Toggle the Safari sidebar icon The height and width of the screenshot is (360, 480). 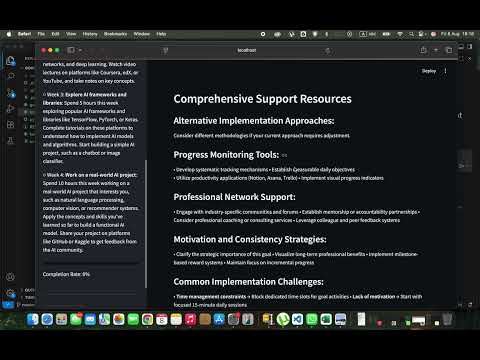pos(71,50)
